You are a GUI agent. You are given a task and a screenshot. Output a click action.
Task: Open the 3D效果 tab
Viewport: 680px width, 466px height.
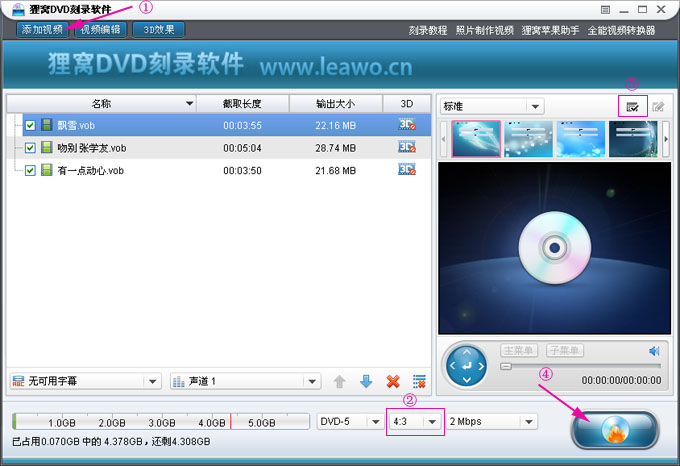pyautogui.click(x=158, y=29)
